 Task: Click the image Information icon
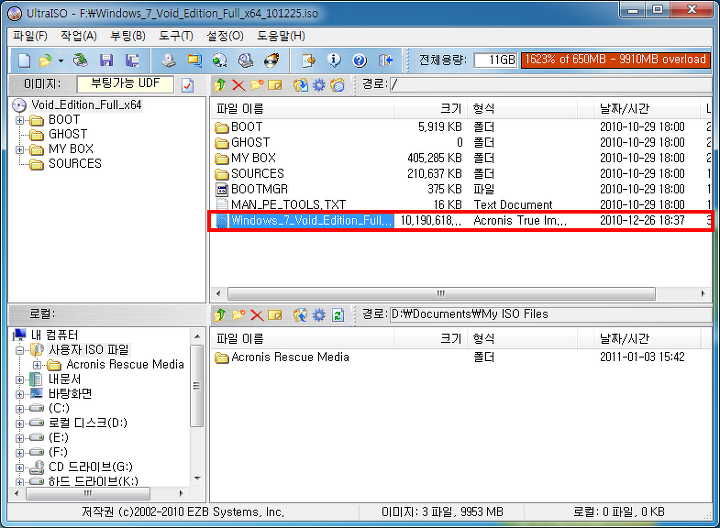point(334,60)
